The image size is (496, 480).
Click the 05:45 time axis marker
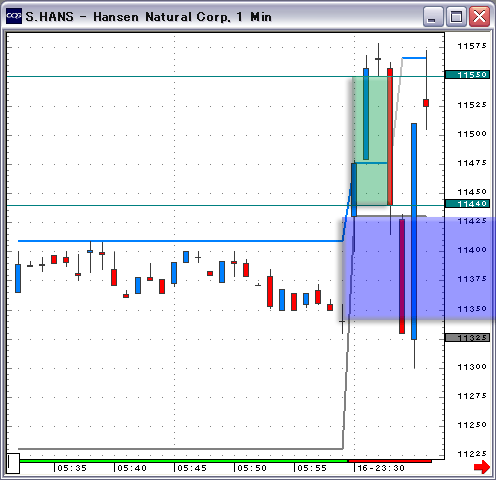192,468
